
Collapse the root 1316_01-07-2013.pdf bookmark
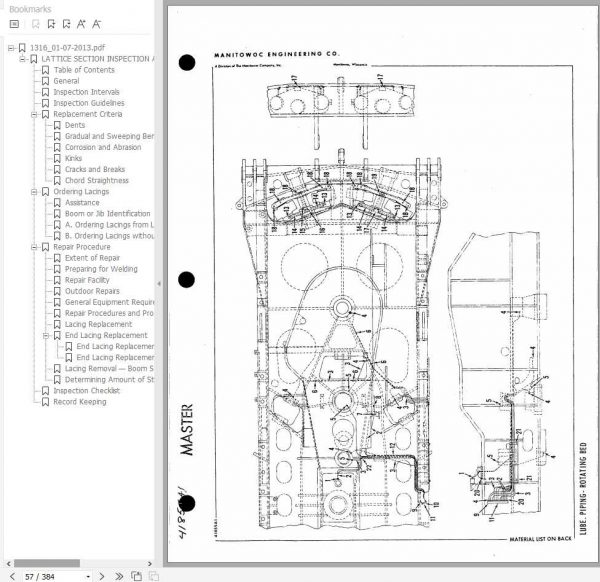[x=11, y=48]
